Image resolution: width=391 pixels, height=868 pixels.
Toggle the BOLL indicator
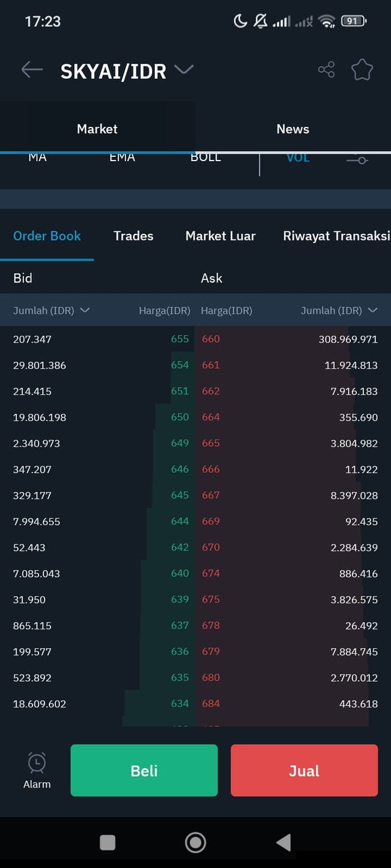coord(206,157)
